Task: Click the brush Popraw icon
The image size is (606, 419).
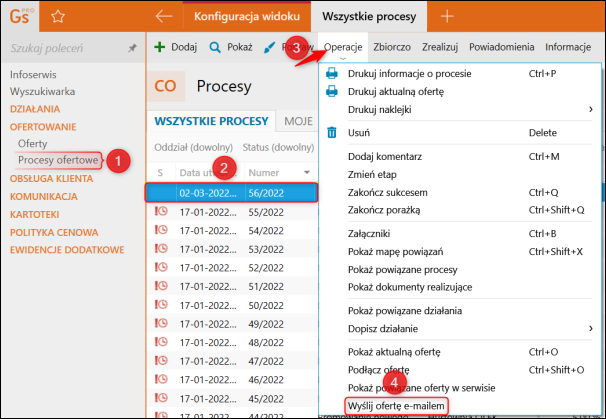Action: tap(269, 47)
